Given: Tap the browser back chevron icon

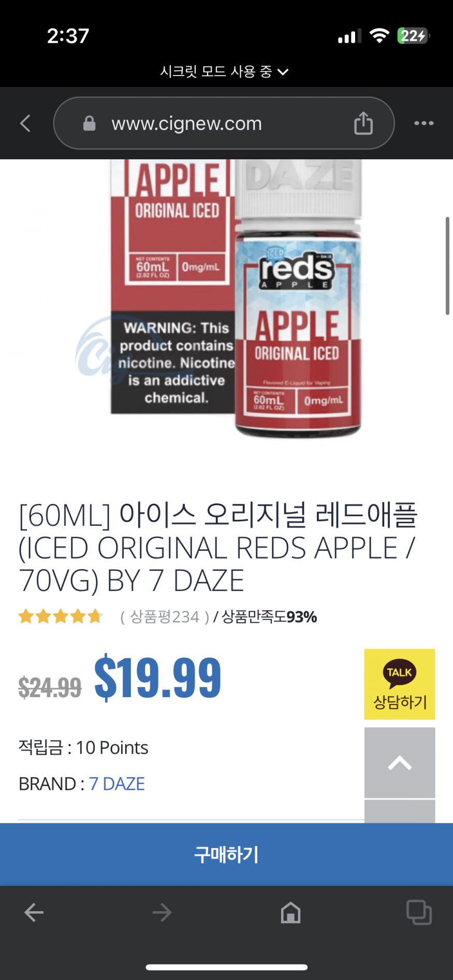Looking at the screenshot, I should point(25,123).
